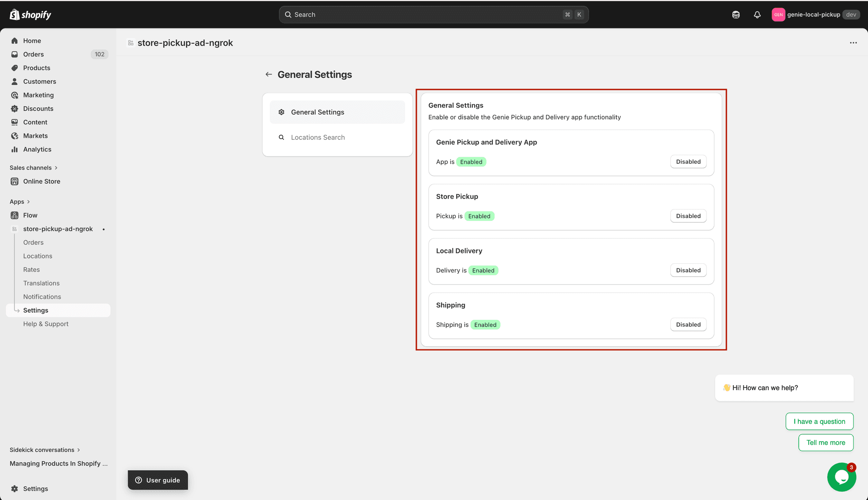
Task: Disable Shipping
Action: point(688,325)
